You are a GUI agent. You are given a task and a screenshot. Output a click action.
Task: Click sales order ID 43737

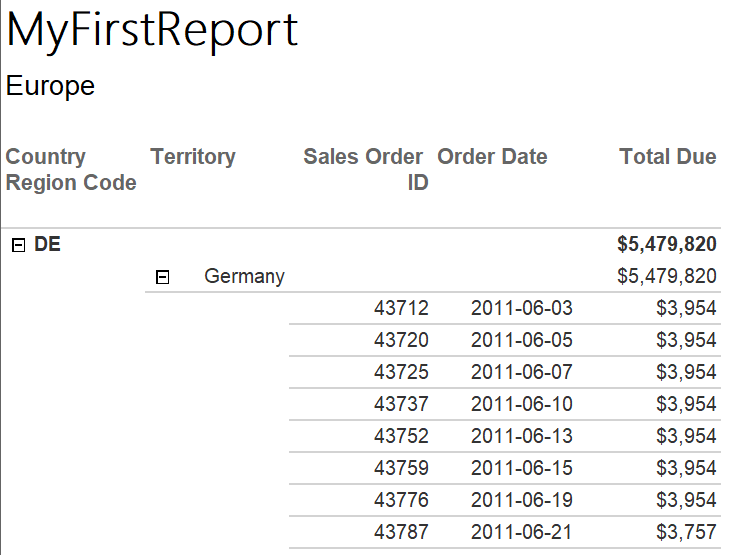[x=402, y=404]
